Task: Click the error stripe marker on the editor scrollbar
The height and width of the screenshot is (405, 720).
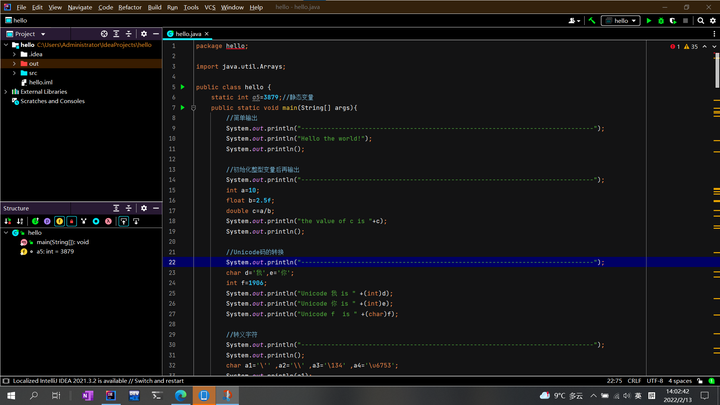Action: (x=716, y=55)
